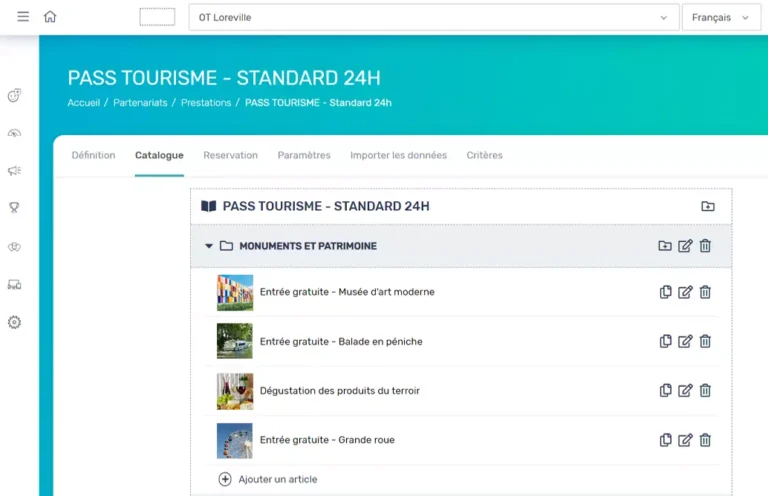Click the book icon beside catalogue title

(x=209, y=206)
